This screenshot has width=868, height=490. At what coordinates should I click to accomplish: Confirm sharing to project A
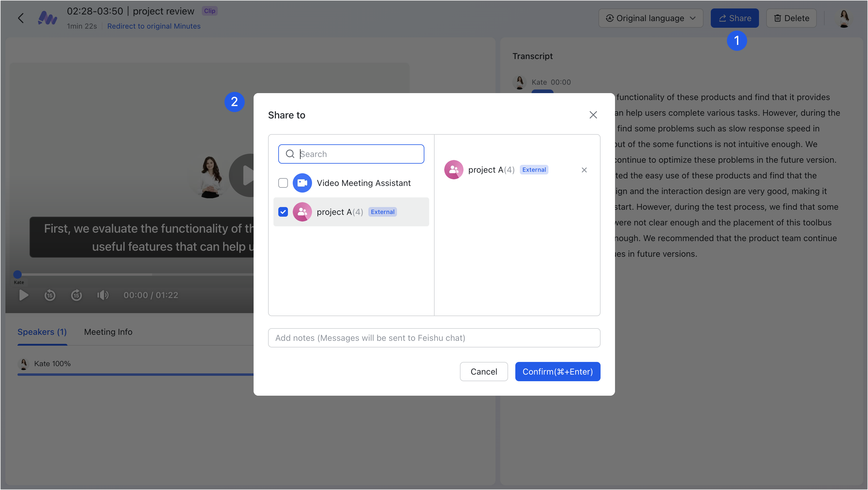tap(557, 372)
